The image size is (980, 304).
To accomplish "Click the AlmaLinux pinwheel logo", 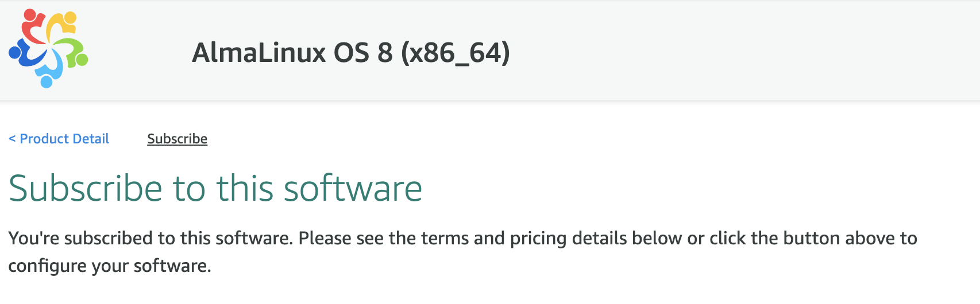I will (48, 49).
